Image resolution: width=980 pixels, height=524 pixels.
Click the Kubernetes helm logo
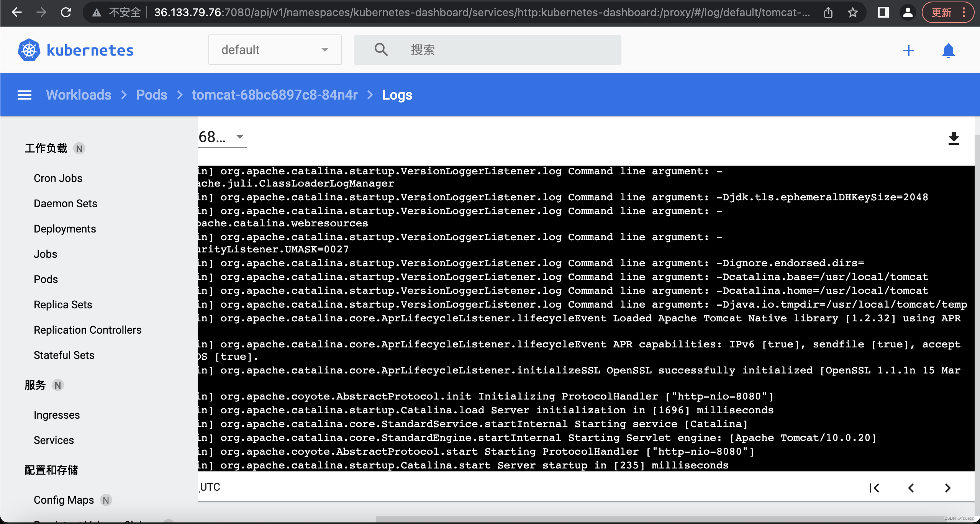tap(29, 50)
